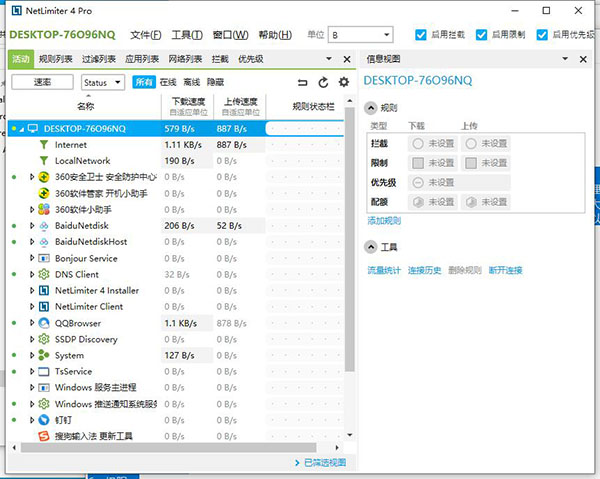Image resolution: width=600 pixels, height=479 pixels.
Task: Check the 限制 upload checkbox
Action: point(471,163)
